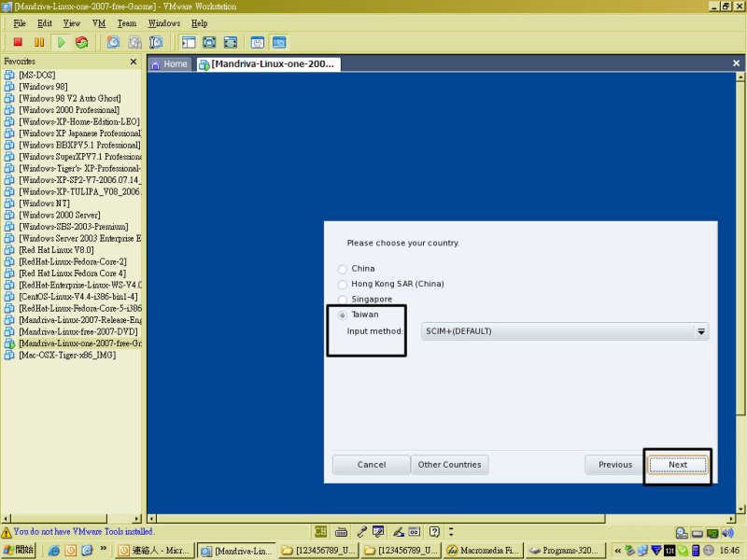Select [Windows NT] in Favorites
Viewport: 747px width, 560px height.
pyautogui.click(x=44, y=203)
